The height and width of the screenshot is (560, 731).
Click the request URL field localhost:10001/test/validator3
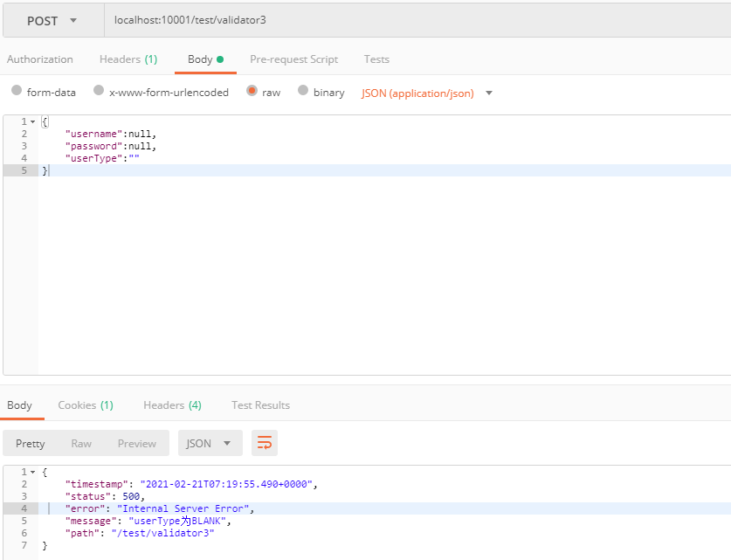click(417, 20)
